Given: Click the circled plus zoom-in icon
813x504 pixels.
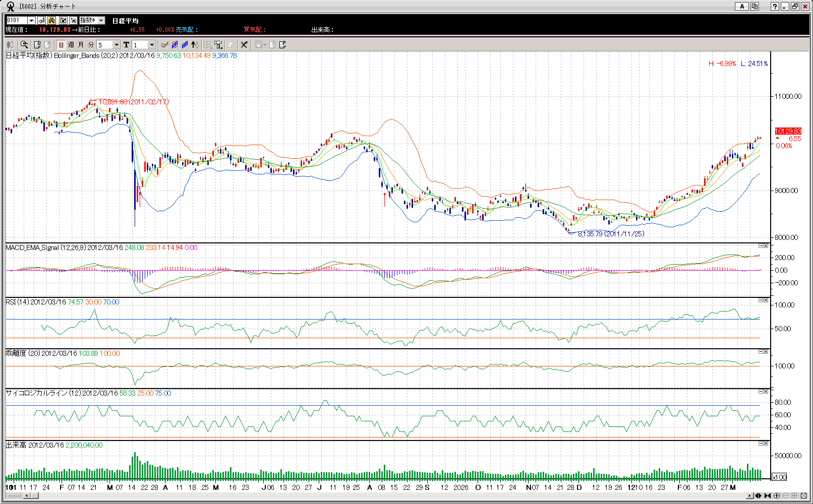Looking at the screenshot, I should (x=777, y=496).
